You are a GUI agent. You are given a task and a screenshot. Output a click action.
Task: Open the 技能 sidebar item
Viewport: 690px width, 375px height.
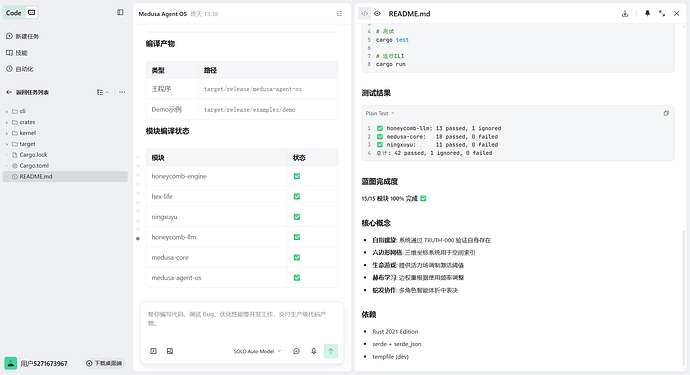[x=17, y=53]
